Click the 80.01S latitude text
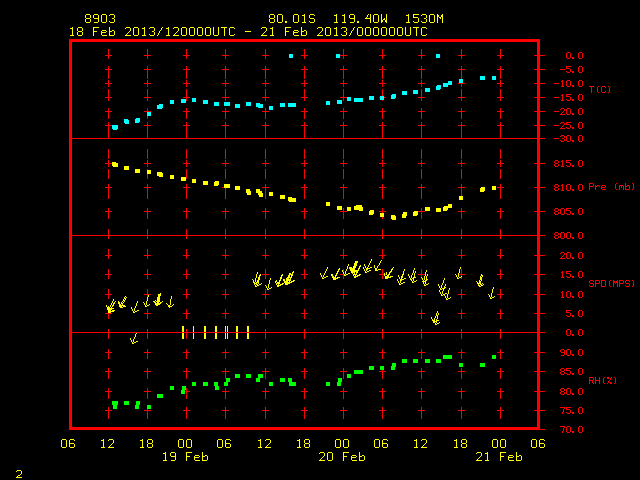 tap(292, 19)
